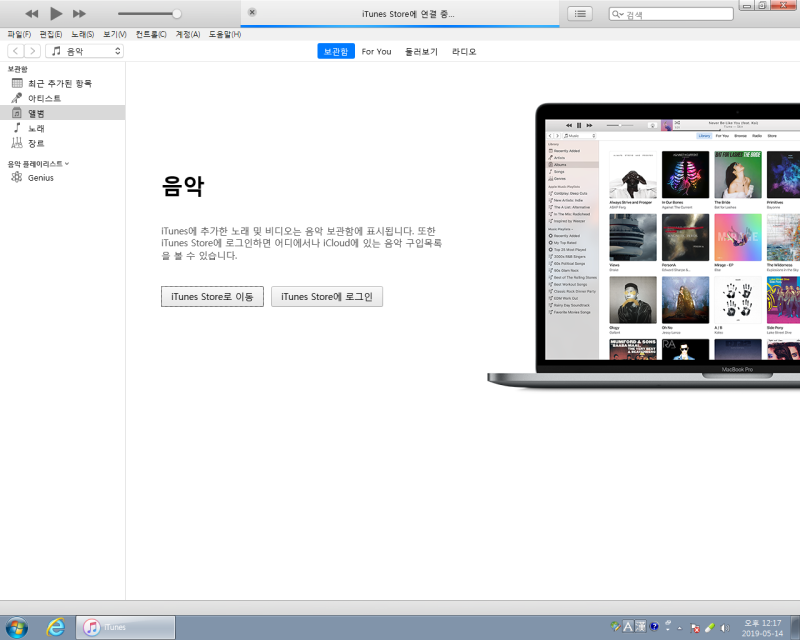This screenshot has width=800, height=640.
Task: Click the iTunes Store에 로그인 button
Action: (327, 297)
